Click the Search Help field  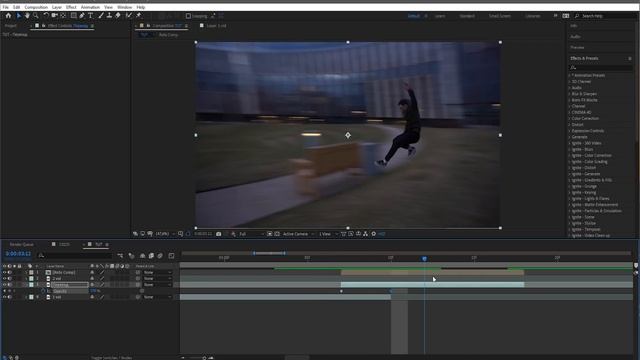tap(604, 16)
